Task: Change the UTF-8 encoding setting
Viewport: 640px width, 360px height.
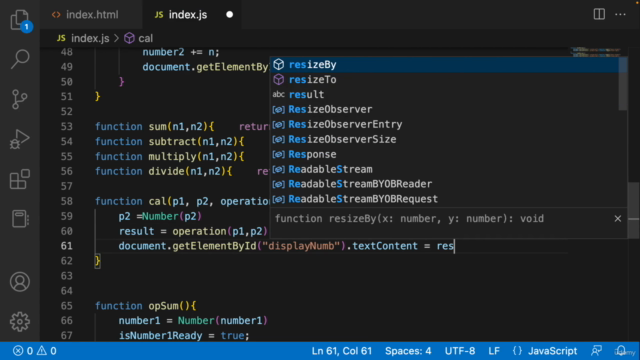Action: click(x=460, y=351)
